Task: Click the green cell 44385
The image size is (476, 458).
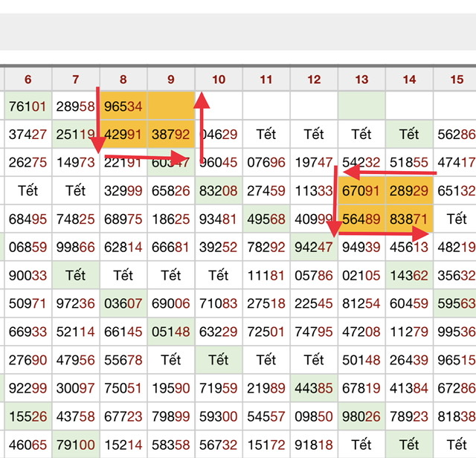Action: (x=314, y=389)
